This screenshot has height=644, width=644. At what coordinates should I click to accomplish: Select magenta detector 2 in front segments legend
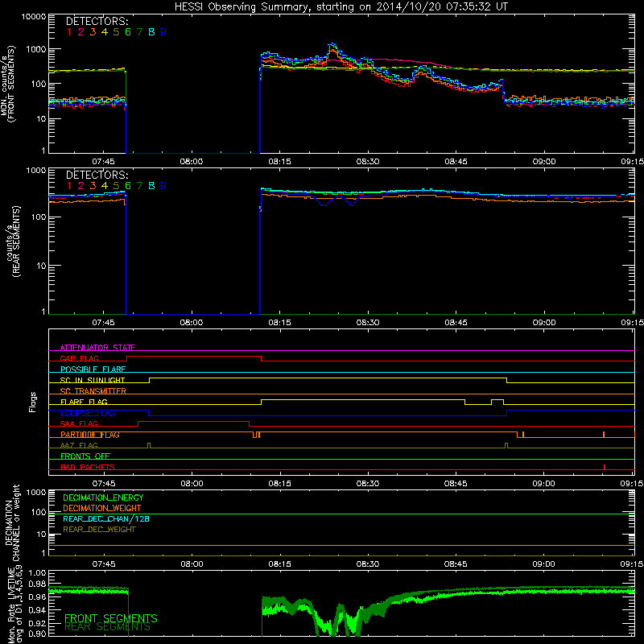pos(81,31)
